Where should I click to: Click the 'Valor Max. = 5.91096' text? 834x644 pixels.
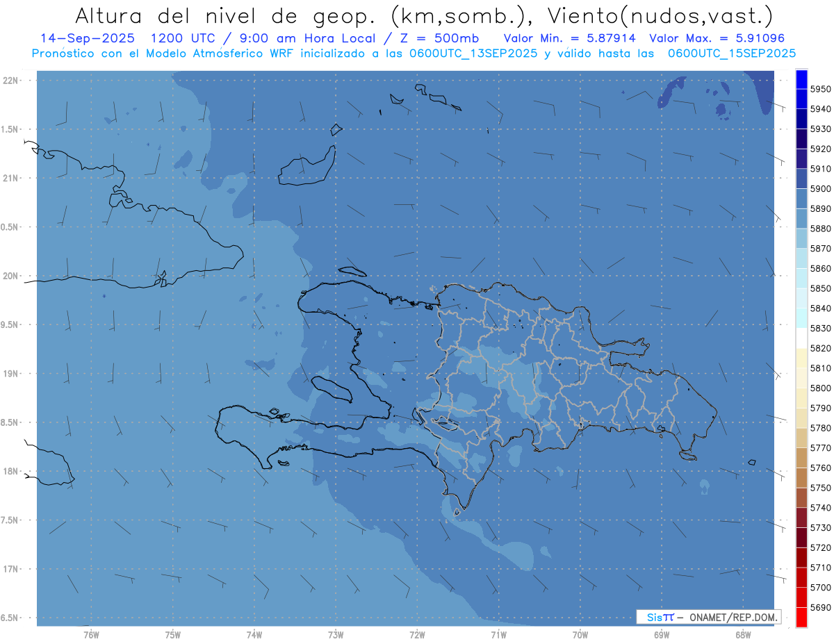(x=717, y=39)
